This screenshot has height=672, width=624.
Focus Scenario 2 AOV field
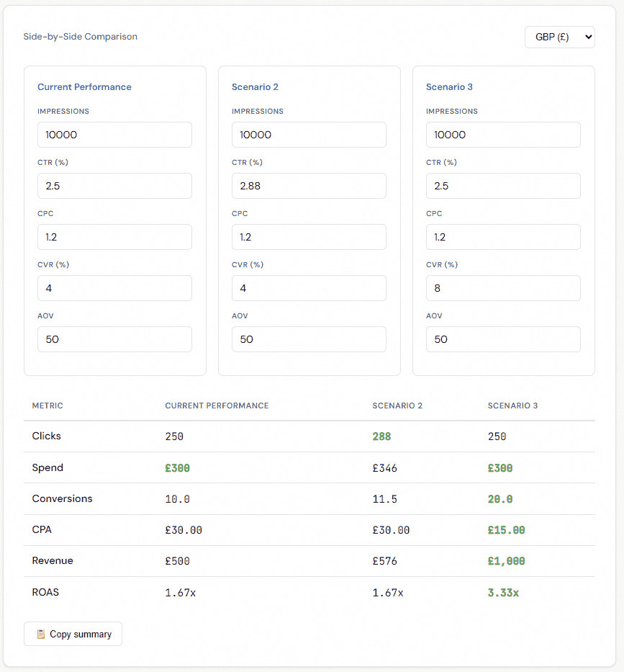pyautogui.click(x=309, y=339)
